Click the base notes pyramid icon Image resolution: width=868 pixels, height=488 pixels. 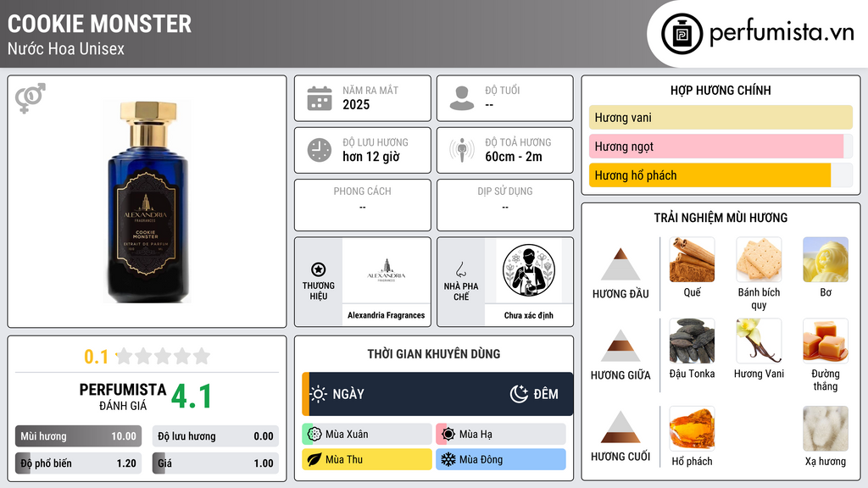pos(620,427)
